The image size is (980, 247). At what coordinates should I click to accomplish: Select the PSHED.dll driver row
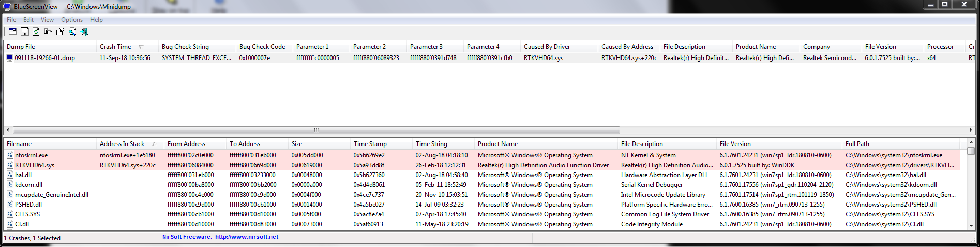(x=482, y=205)
